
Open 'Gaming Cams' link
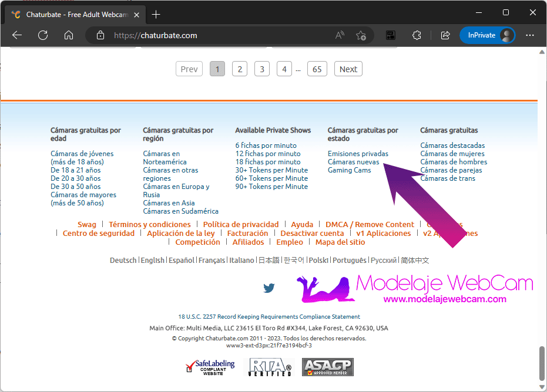coord(350,170)
